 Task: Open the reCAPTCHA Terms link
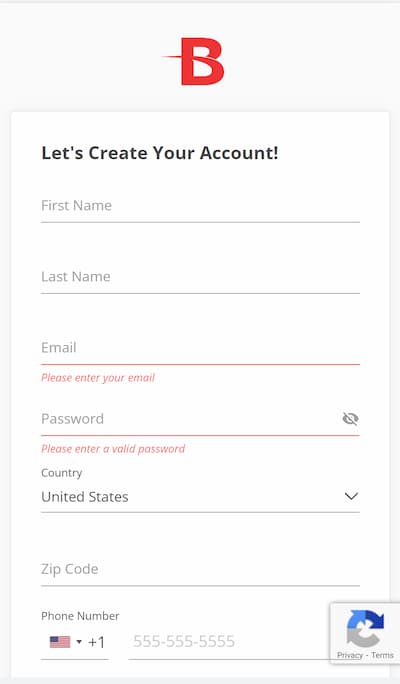pyautogui.click(x=382, y=655)
